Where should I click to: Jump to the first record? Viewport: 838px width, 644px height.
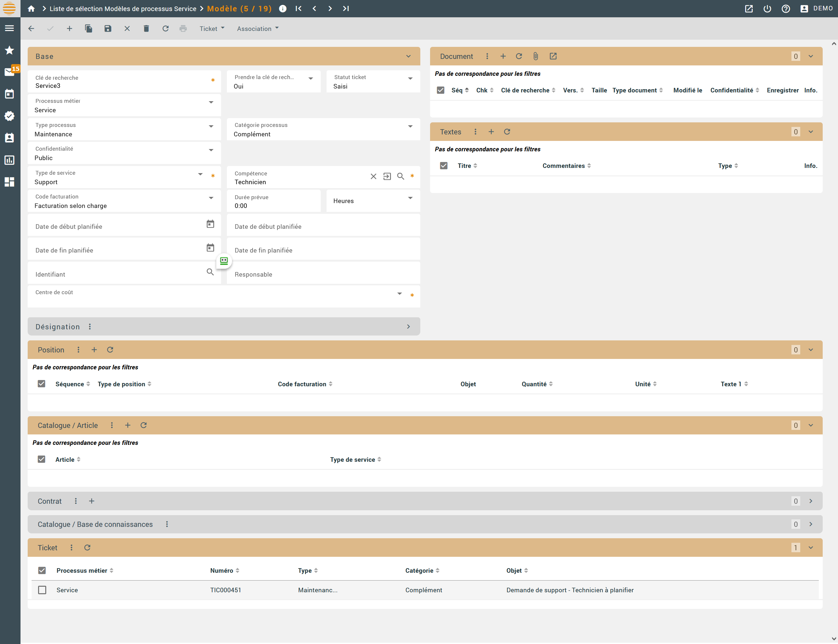click(299, 8)
